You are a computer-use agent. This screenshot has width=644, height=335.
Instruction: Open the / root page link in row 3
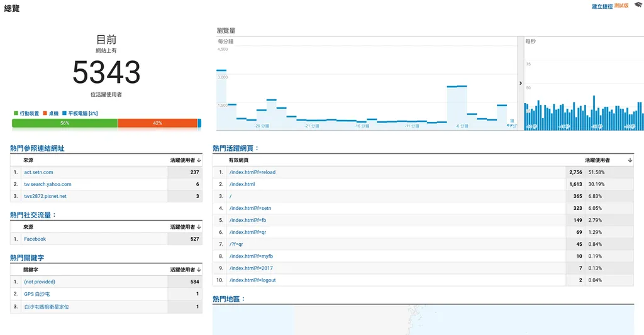[x=230, y=196]
